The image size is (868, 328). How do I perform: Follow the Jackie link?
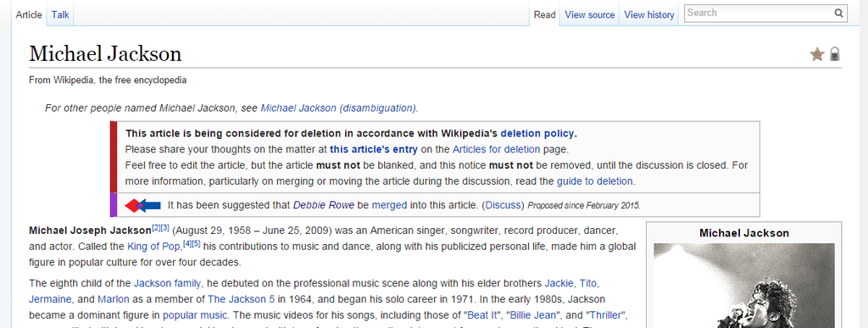[x=559, y=284]
